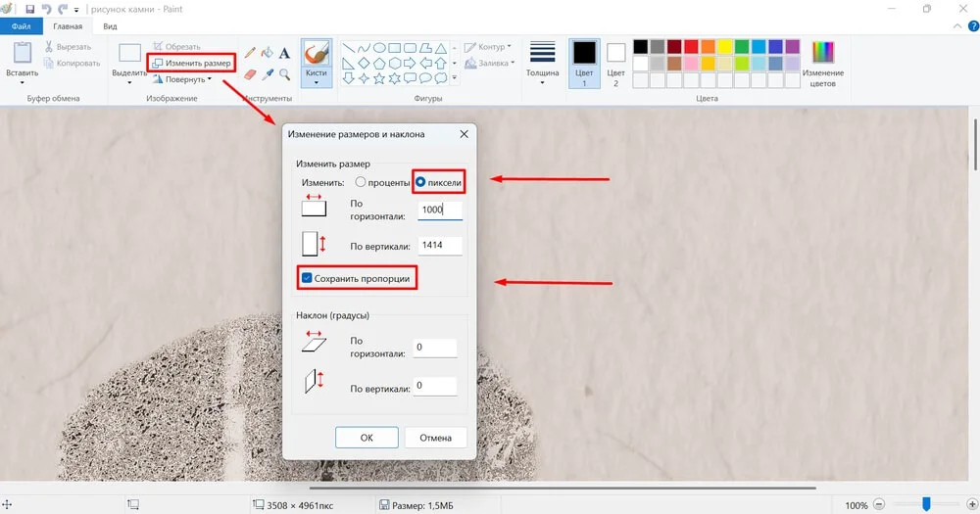
Task: Click the По вертикали resize input field
Action: 439,246
